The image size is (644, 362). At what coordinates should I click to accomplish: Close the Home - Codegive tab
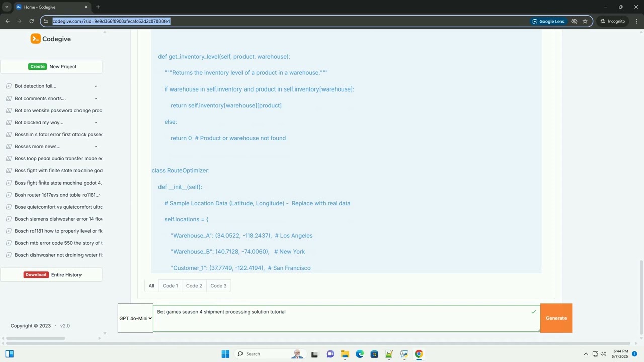pyautogui.click(x=86, y=7)
